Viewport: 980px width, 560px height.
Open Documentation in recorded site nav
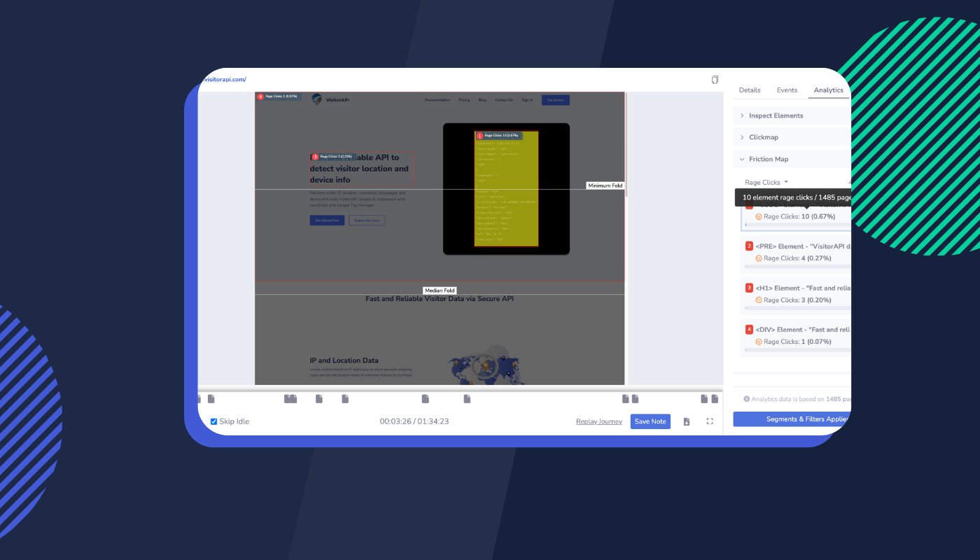437,100
